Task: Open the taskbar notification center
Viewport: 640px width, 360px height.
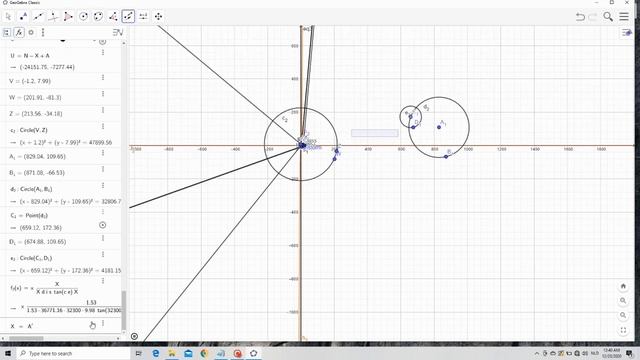Action: [x=629, y=353]
